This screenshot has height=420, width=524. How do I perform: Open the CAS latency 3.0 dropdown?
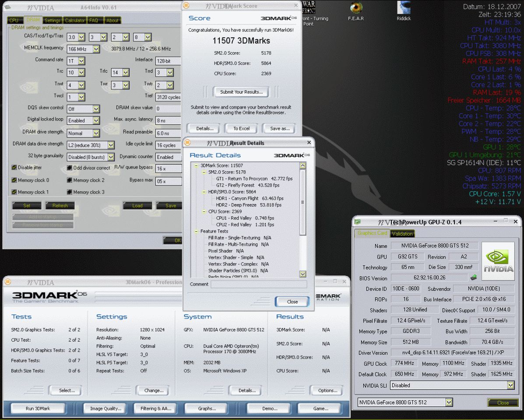point(81,37)
